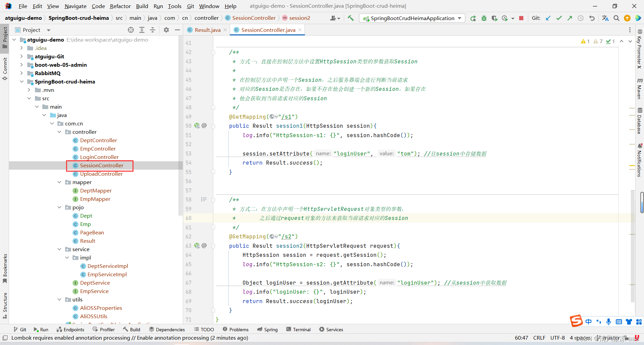Click Git push arrow icon

tap(570, 18)
